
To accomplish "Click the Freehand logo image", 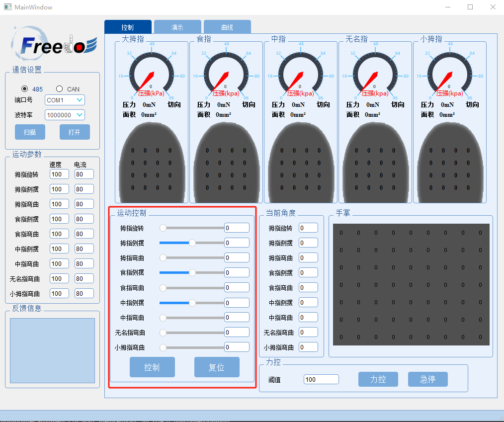I will tap(54, 44).
